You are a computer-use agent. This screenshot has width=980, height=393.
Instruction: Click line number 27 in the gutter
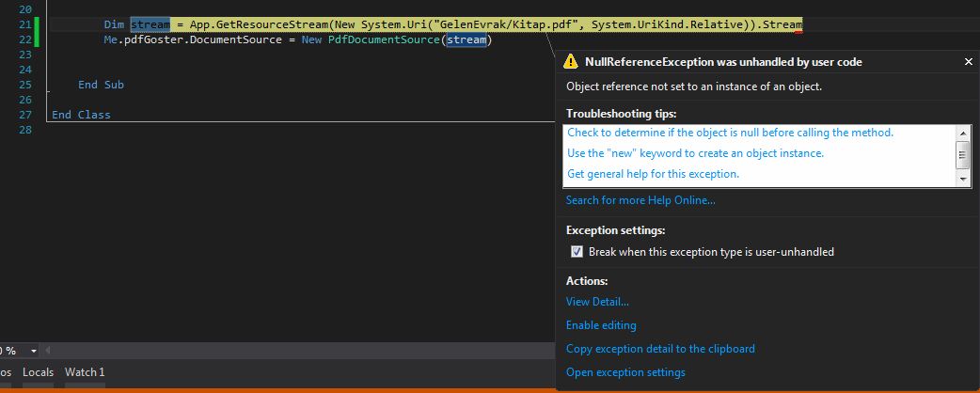[25, 115]
